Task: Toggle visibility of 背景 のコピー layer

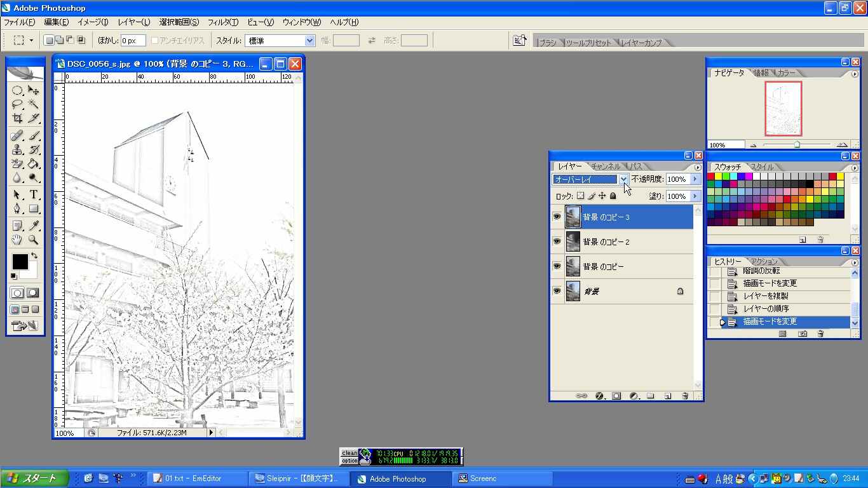Action: (x=557, y=266)
